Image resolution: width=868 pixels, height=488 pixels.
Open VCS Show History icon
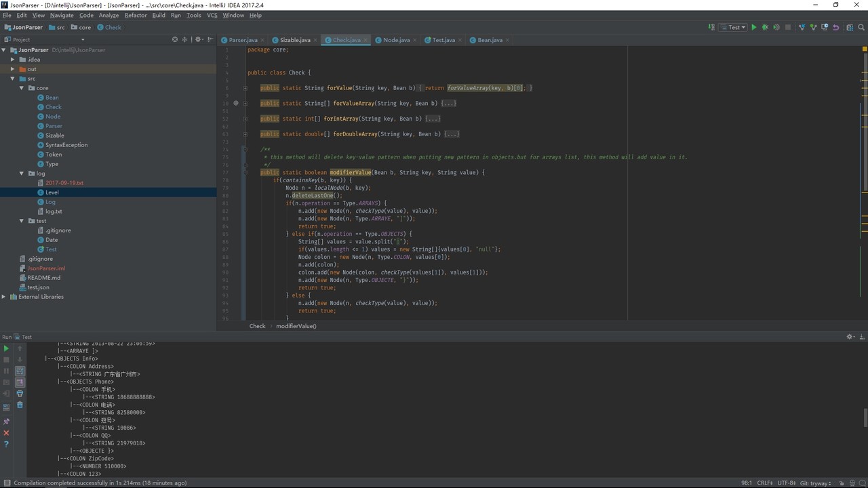pos(825,27)
